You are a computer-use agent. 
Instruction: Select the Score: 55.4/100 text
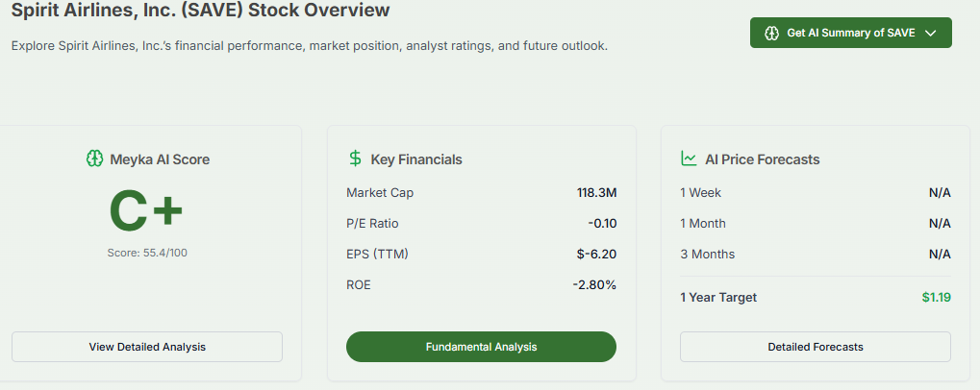(147, 253)
